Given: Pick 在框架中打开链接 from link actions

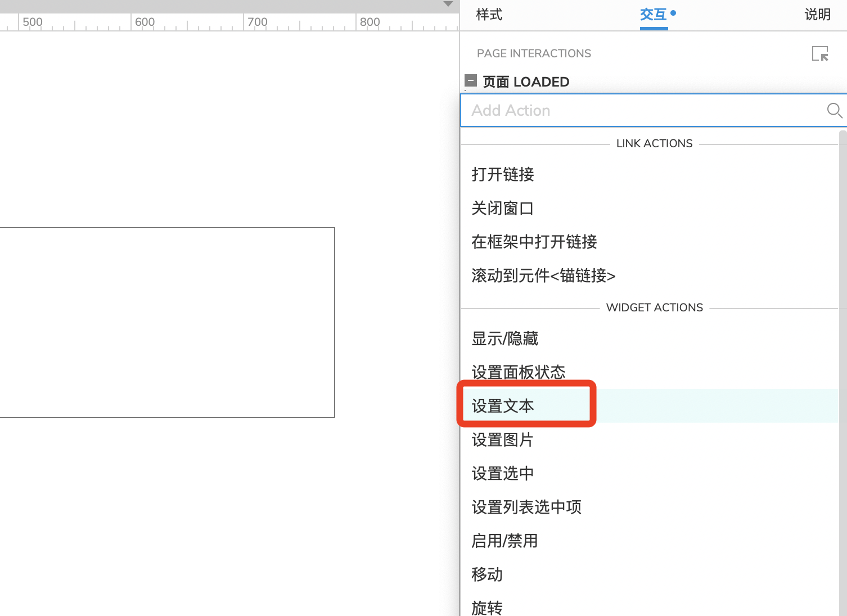Looking at the screenshot, I should click(x=534, y=242).
